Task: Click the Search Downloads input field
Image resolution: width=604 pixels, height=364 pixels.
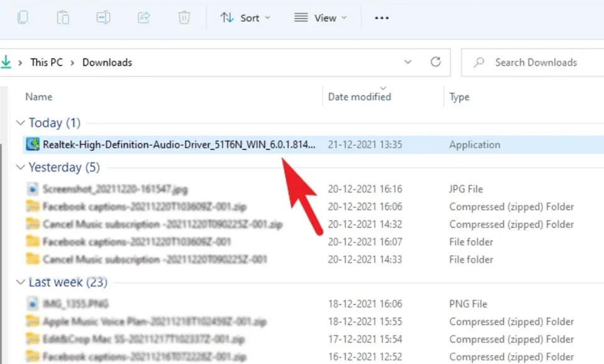Action: tap(536, 62)
